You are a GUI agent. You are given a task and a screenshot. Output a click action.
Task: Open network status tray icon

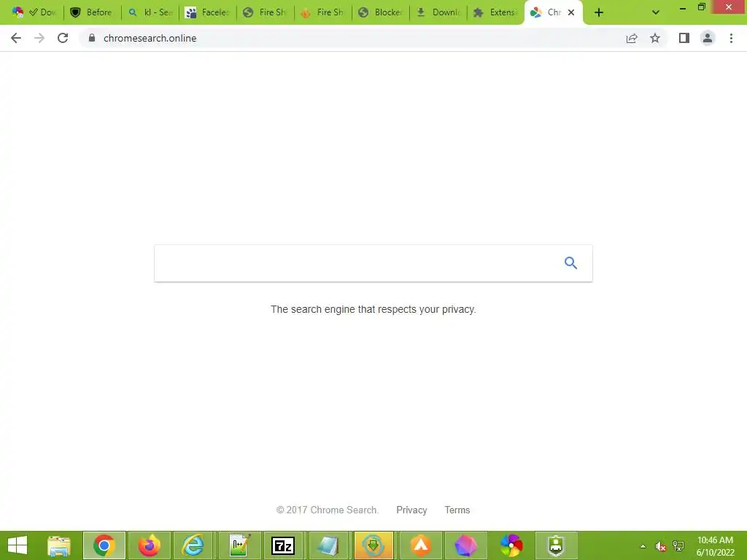pos(678,546)
